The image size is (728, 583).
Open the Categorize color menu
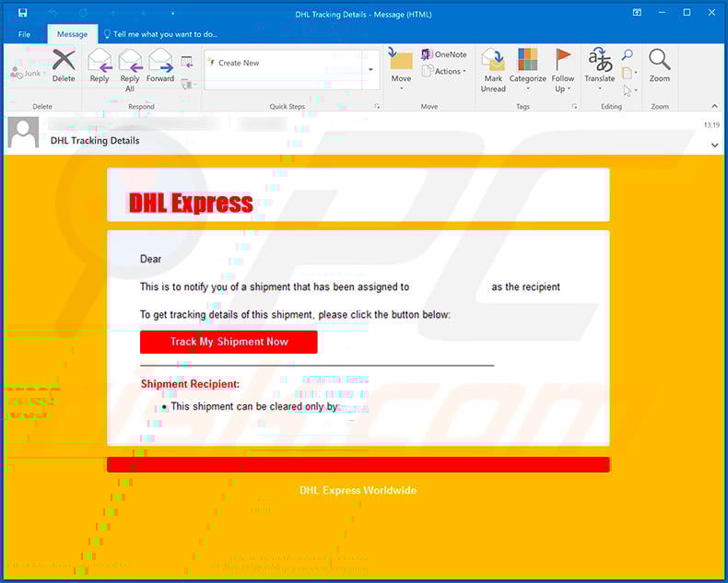tap(527, 70)
